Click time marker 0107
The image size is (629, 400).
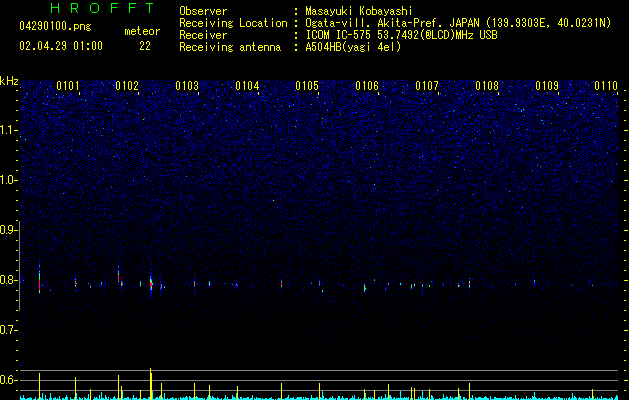pos(427,86)
